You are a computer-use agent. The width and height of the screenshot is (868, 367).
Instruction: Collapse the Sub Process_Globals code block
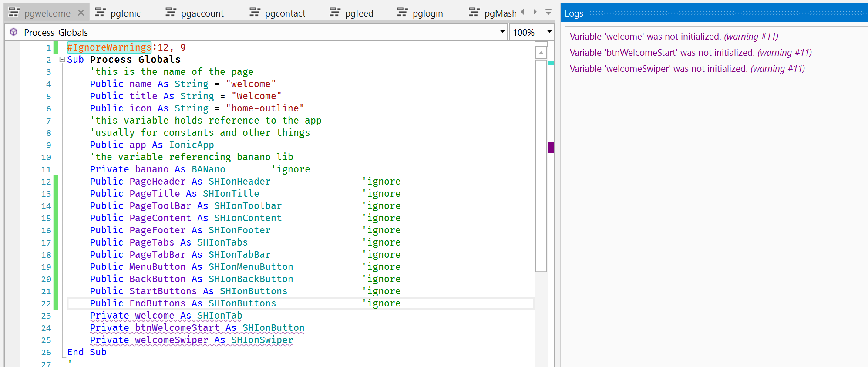pos(62,60)
